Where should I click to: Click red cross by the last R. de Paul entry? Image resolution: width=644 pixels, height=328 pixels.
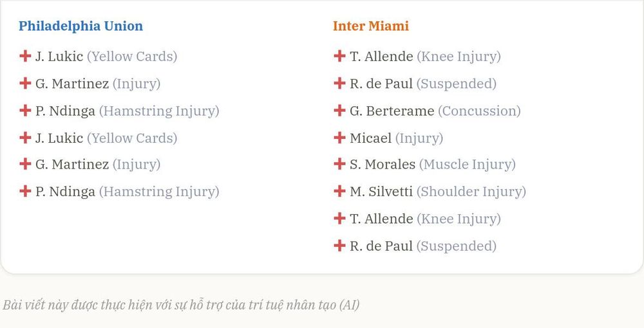(x=339, y=246)
